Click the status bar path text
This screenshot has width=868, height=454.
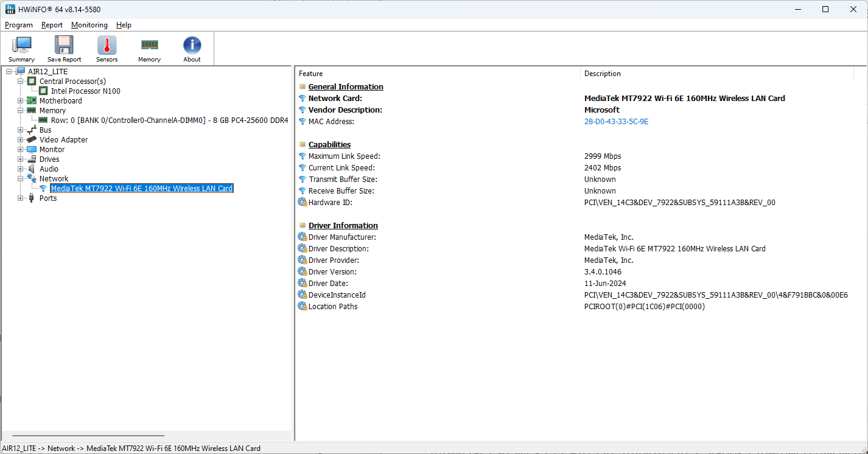click(x=131, y=449)
